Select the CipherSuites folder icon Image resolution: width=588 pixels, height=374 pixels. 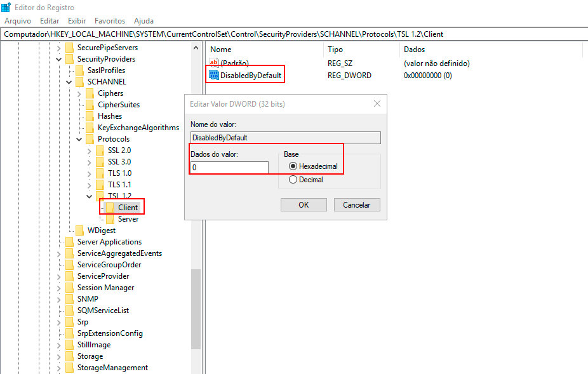tap(90, 105)
